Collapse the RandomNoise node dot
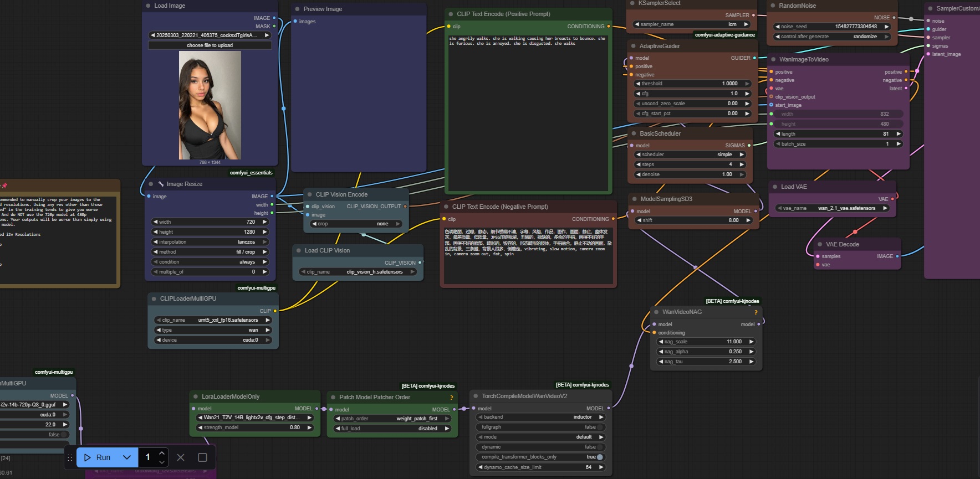Image resolution: width=980 pixels, height=479 pixels. (773, 6)
